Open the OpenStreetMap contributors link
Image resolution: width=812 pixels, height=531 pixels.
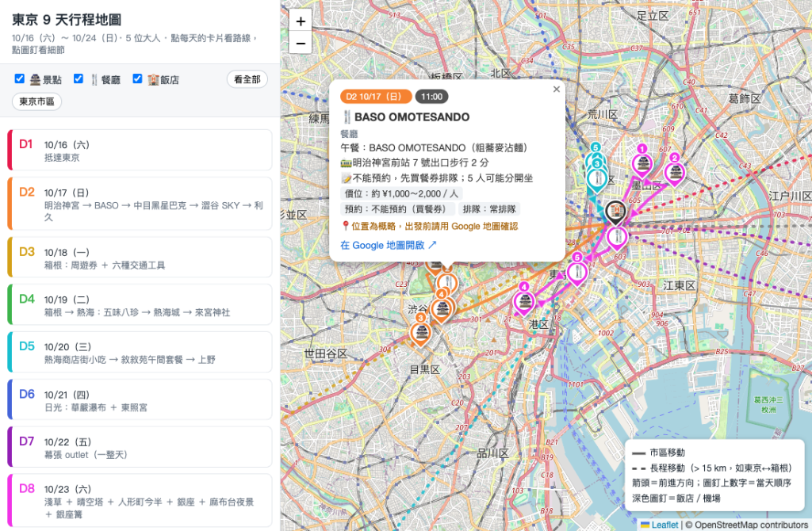pos(752,525)
